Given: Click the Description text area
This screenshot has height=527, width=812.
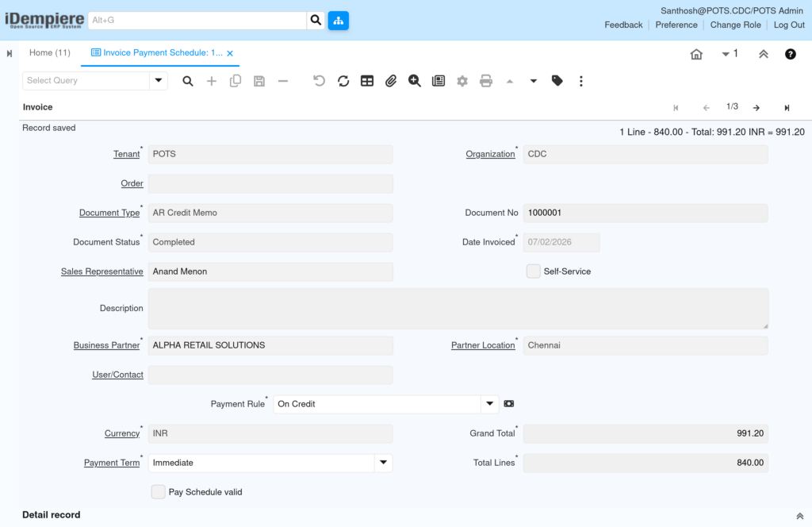Looking at the screenshot, I should click(x=458, y=308).
